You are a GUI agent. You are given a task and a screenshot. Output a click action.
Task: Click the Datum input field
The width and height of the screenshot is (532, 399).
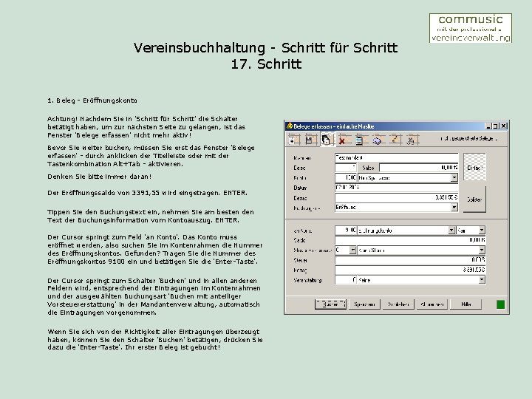pos(396,187)
